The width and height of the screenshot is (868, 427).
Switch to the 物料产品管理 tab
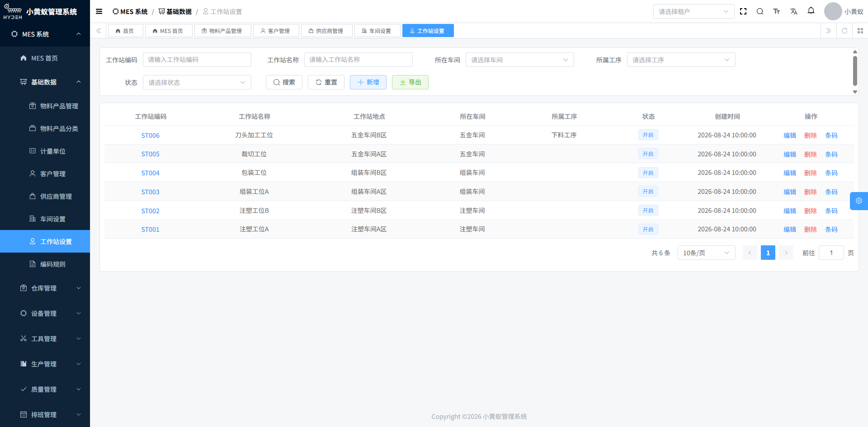(222, 31)
